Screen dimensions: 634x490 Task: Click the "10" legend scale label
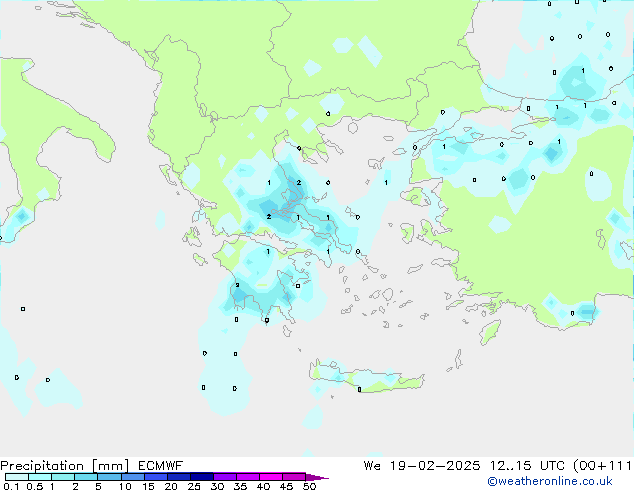[x=125, y=486]
